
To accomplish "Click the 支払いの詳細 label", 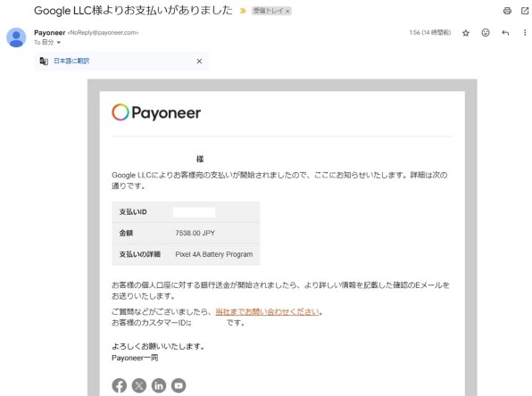I will point(139,254).
